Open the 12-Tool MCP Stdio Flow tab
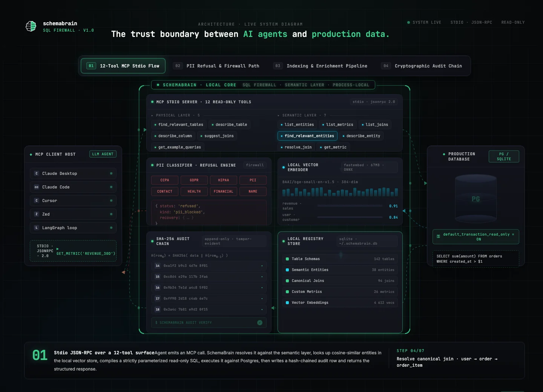The height and width of the screenshot is (392, 543). (123, 66)
